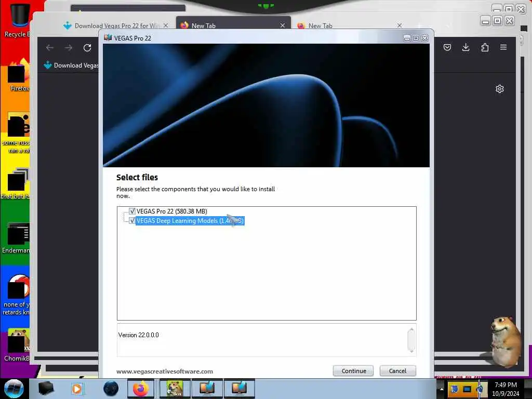Viewport: 532px width, 399px height.
Task: Click the black box icon in the taskbar
Action: pyautogui.click(x=46, y=389)
